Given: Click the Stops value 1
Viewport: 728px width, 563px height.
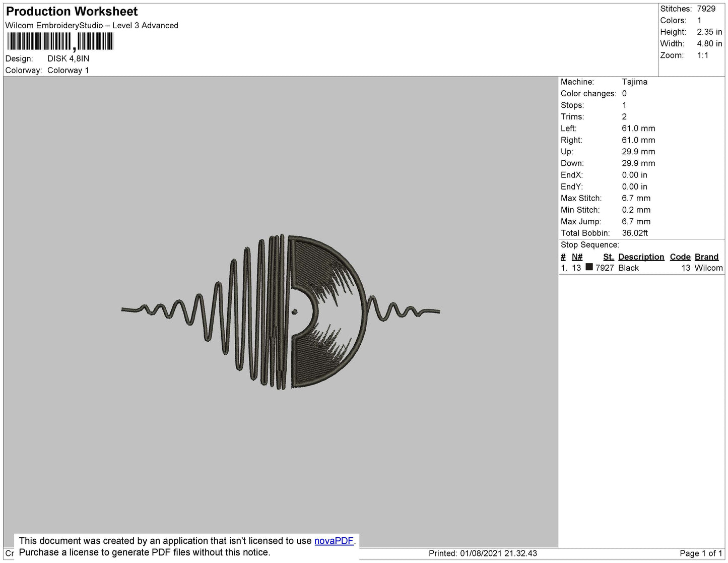Looking at the screenshot, I should point(624,105).
